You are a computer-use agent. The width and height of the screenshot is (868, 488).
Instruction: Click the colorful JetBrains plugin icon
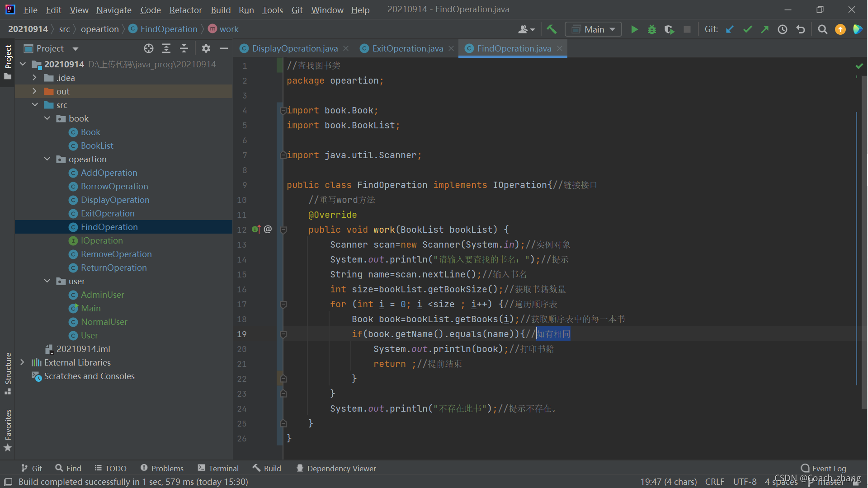(858, 29)
